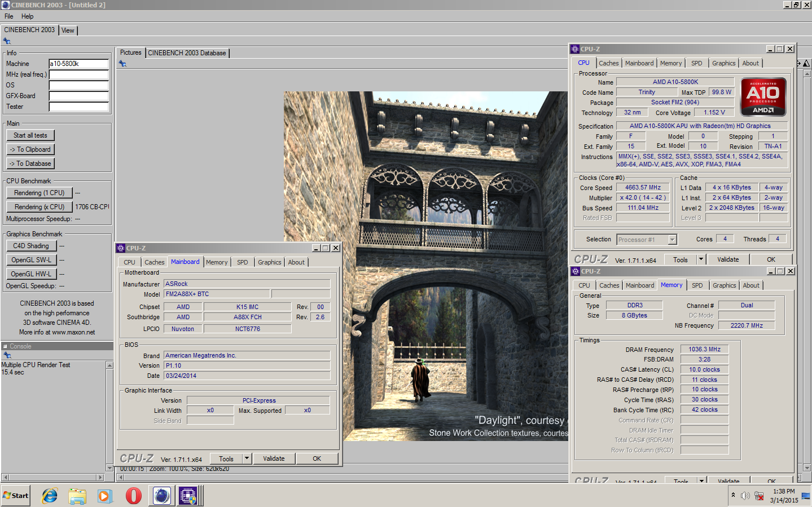Image resolution: width=812 pixels, height=507 pixels.
Task: Click OK in the CPU-Z CPU window
Action: pos(771,259)
